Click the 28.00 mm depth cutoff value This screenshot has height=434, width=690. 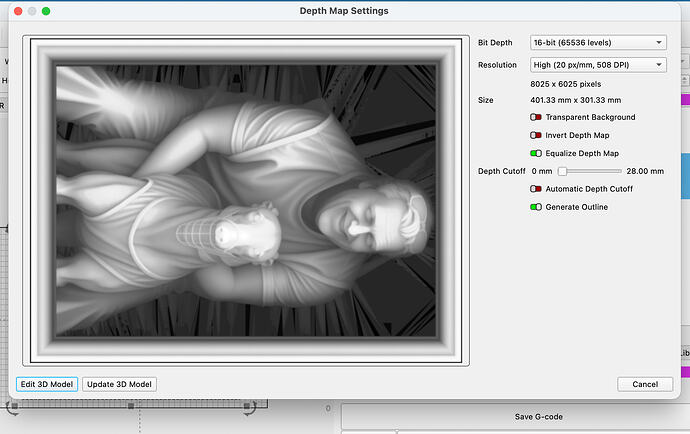point(645,171)
